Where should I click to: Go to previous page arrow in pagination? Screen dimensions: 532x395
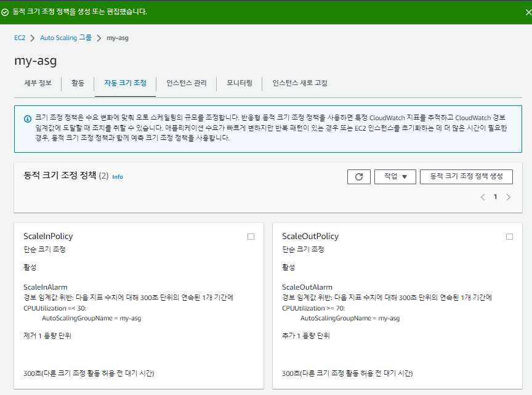pos(483,197)
